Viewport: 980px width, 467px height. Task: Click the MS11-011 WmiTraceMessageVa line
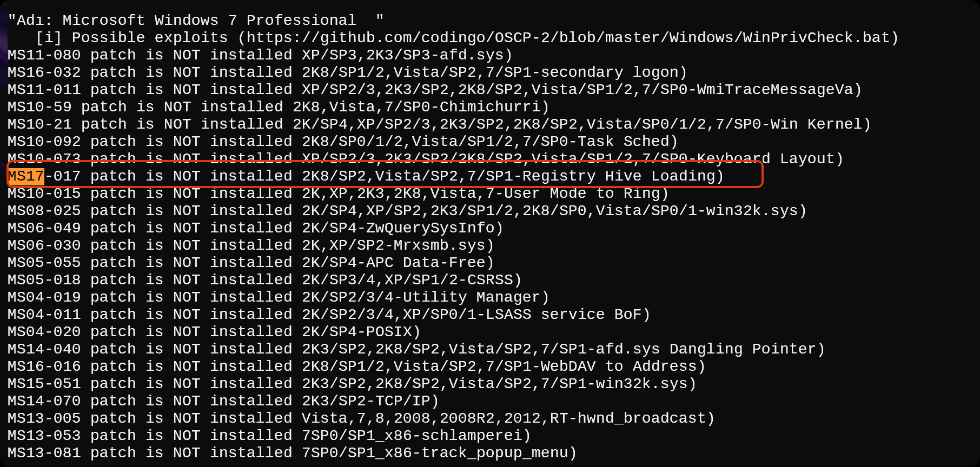pyautogui.click(x=433, y=90)
